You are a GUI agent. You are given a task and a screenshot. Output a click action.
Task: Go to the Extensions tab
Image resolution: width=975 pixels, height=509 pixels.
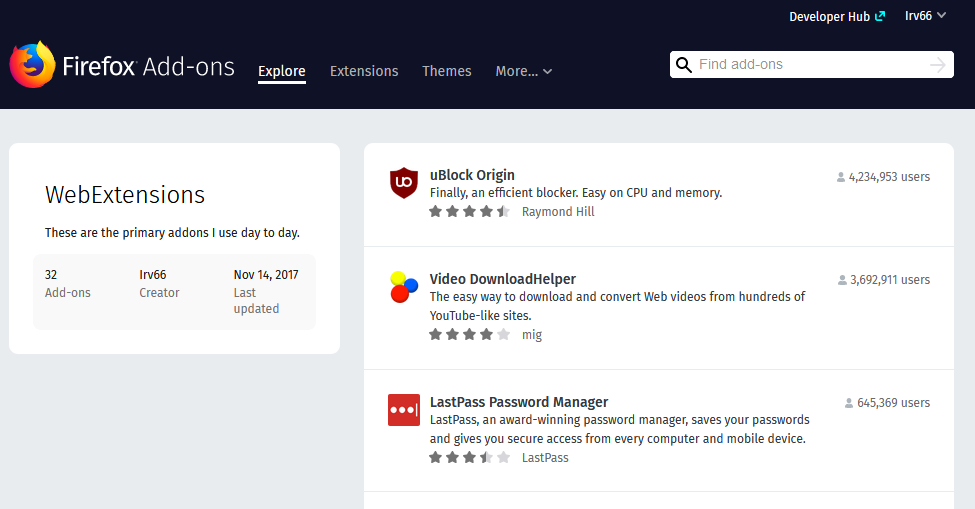click(x=364, y=71)
